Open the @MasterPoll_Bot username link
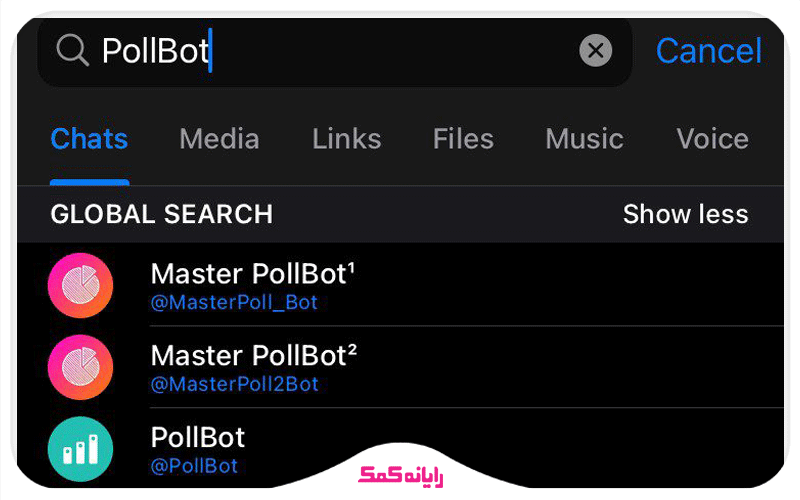The width and height of the screenshot is (800, 500). (234, 302)
